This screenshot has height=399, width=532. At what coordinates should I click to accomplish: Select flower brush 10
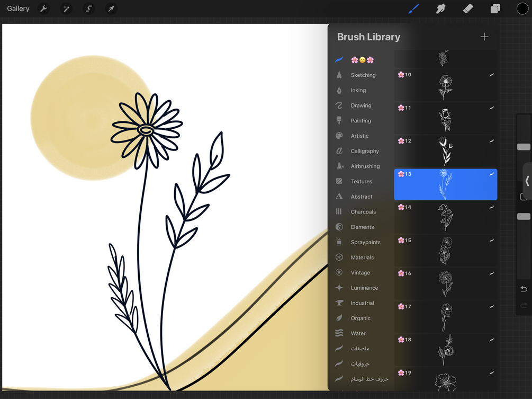click(446, 85)
